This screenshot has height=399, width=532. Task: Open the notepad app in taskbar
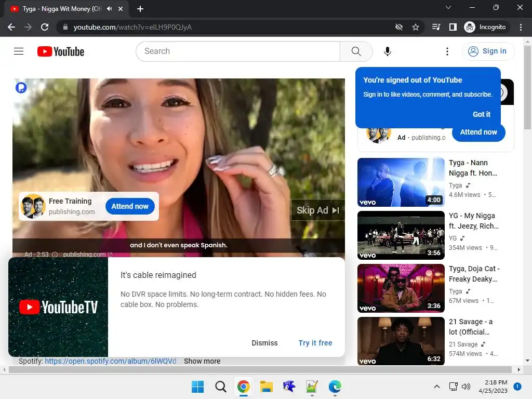click(312, 387)
